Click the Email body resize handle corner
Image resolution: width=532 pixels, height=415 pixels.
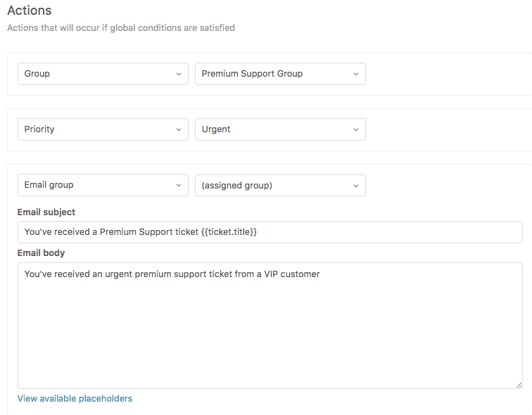(519, 385)
